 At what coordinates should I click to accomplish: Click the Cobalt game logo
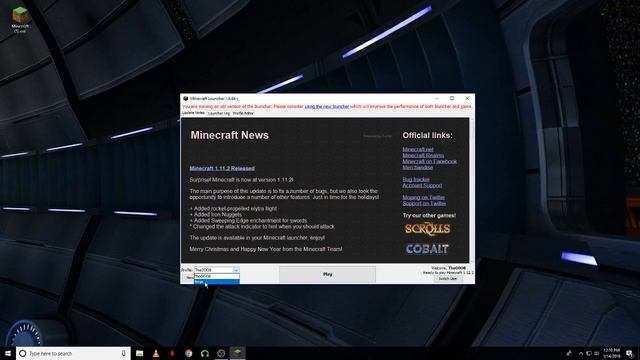pos(427,249)
